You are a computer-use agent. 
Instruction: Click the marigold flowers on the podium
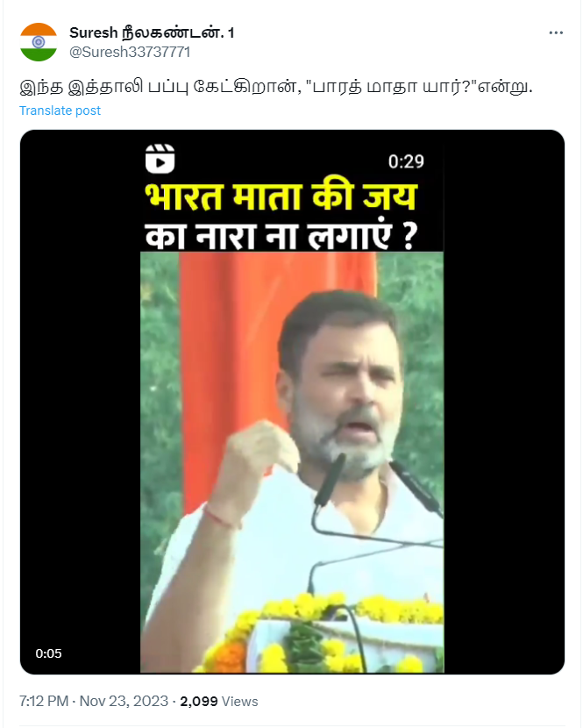320,632
